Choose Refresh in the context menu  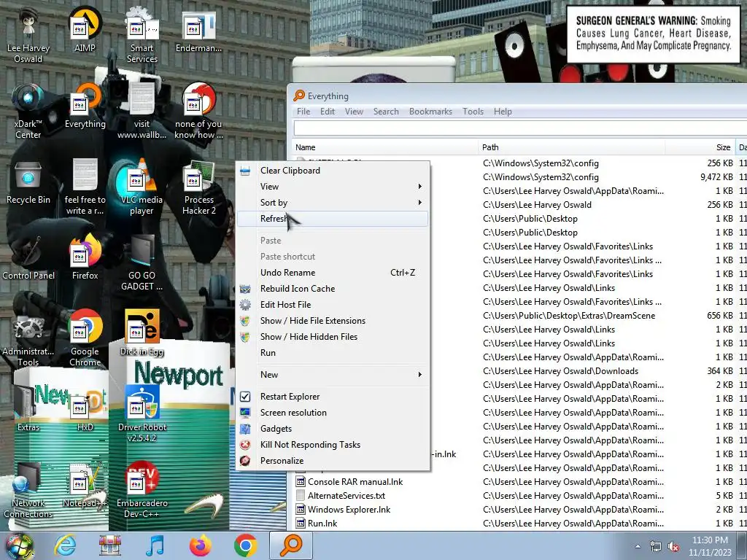coord(332,219)
